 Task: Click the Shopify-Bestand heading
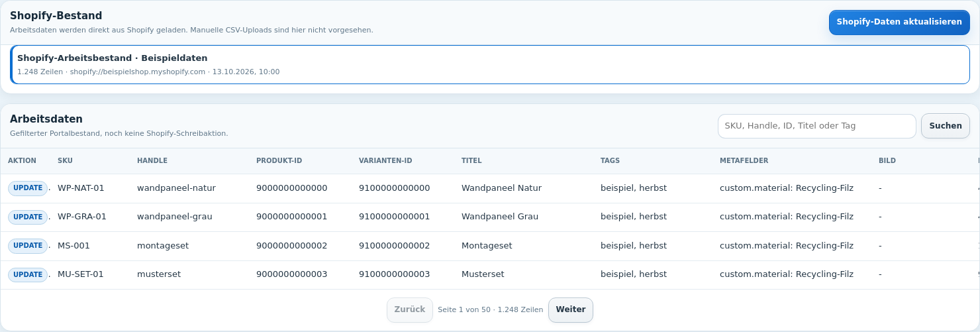[x=56, y=15]
